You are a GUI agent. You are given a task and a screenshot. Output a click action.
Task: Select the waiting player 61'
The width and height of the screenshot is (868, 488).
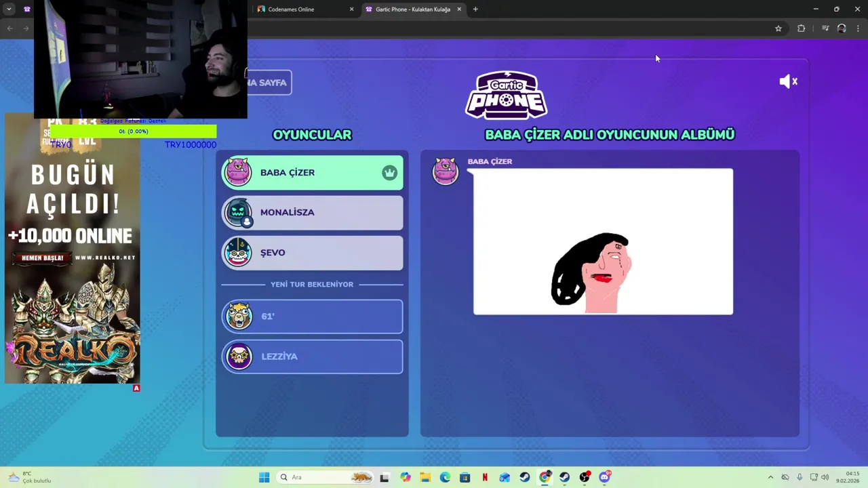tap(312, 317)
